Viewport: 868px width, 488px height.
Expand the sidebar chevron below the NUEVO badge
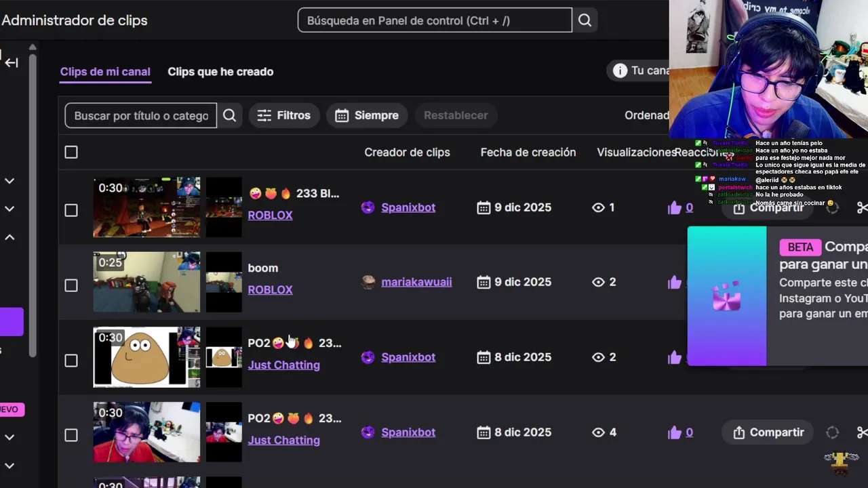click(x=9, y=437)
